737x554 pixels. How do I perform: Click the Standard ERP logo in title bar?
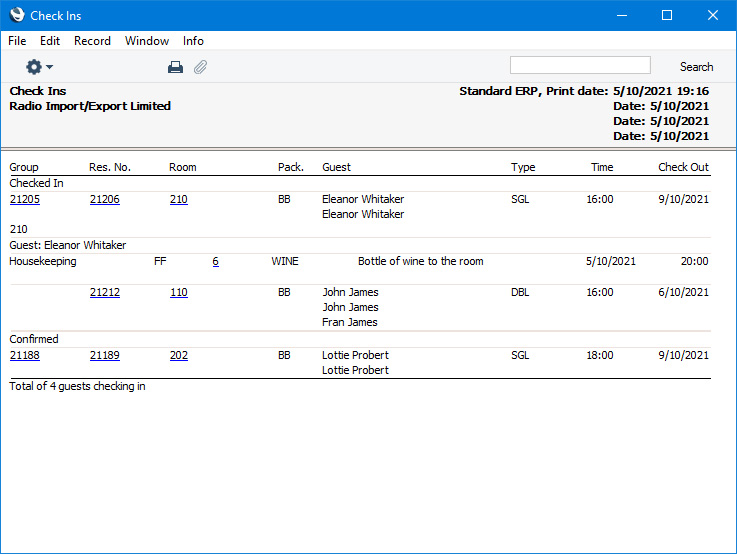(16, 15)
